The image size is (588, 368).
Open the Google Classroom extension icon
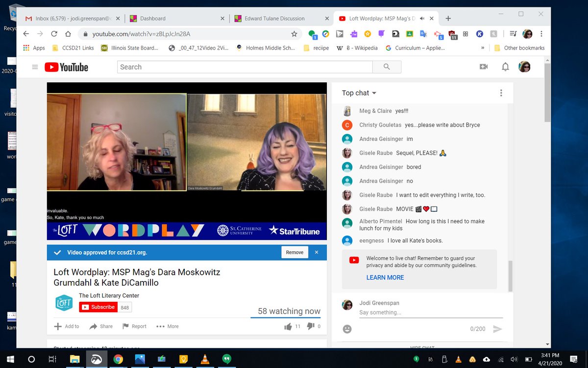pos(410,34)
